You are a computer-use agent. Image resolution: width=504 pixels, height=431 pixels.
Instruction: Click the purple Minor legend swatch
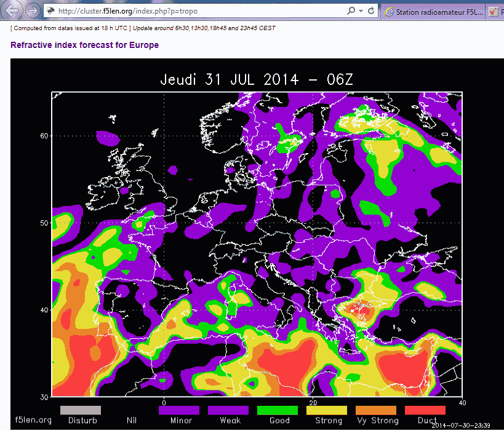coord(179,410)
